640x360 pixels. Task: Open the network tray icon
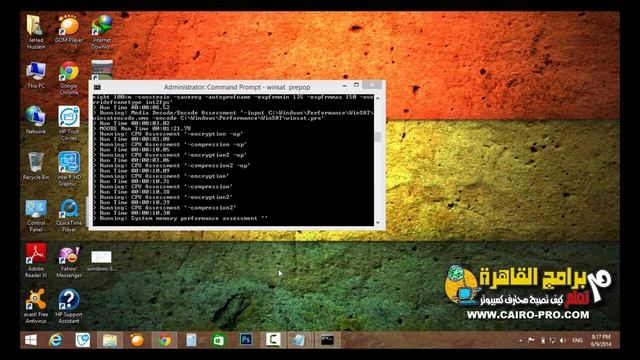(553, 340)
